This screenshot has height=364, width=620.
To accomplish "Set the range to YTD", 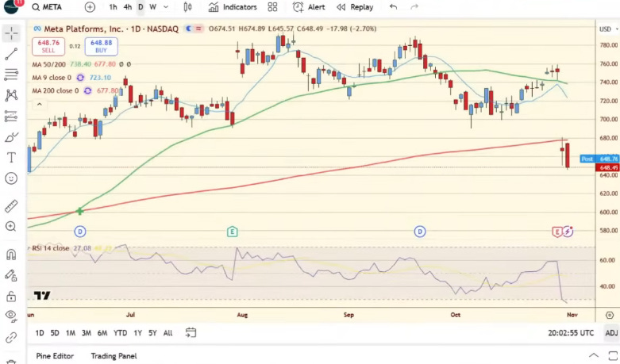I will (120, 333).
